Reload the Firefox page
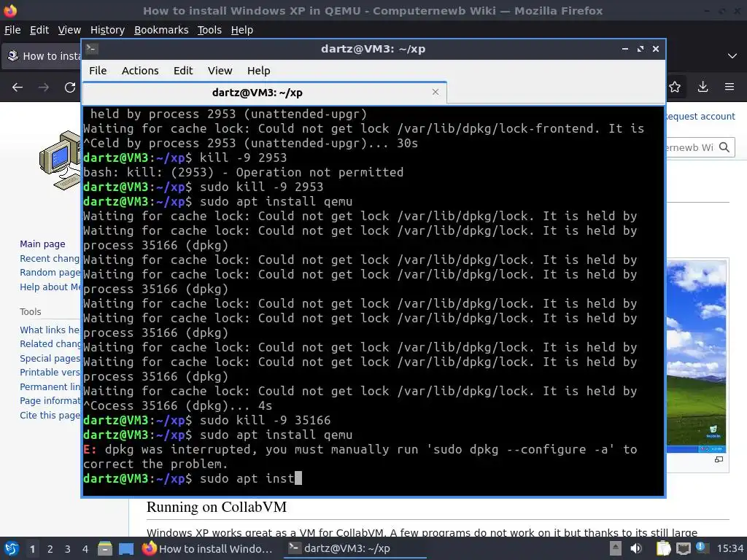Screen dimensions: 747x560 pyautogui.click(x=70, y=87)
